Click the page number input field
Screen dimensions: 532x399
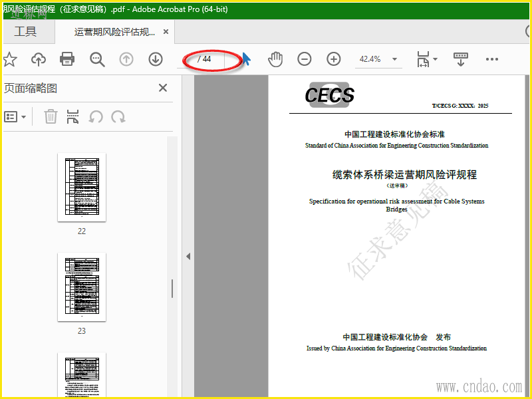click(186, 59)
